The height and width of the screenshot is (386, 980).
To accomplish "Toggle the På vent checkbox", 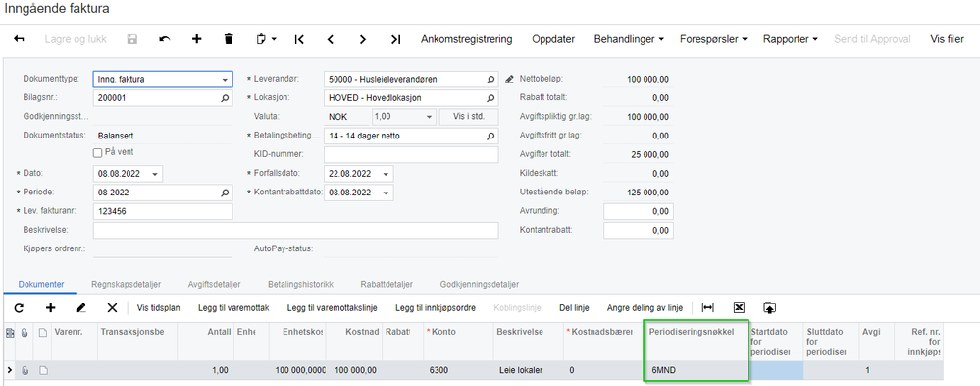I will click(x=97, y=152).
